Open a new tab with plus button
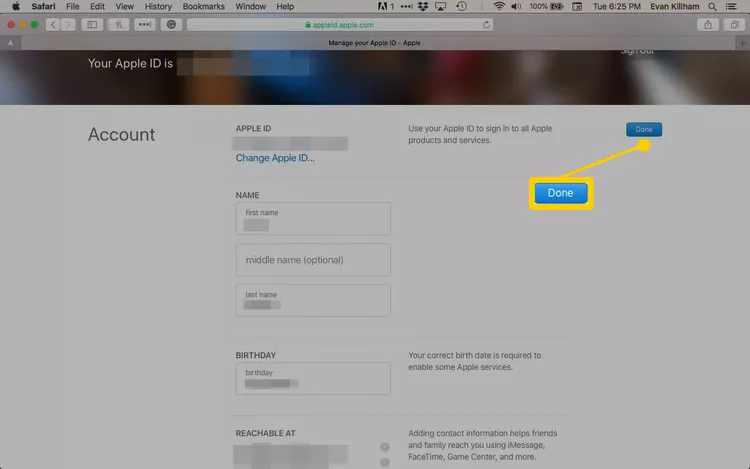This screenshot has height=469, width=750. click(742, 43)
